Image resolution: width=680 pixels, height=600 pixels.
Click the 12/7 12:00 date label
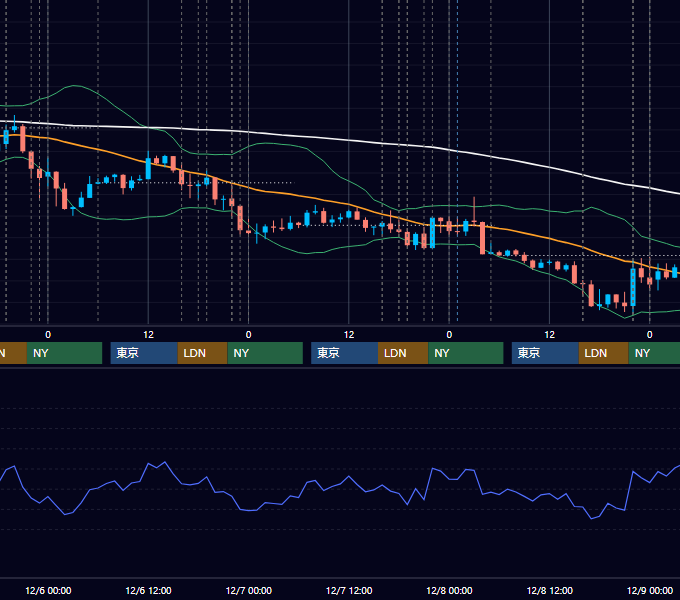[349, 590]
